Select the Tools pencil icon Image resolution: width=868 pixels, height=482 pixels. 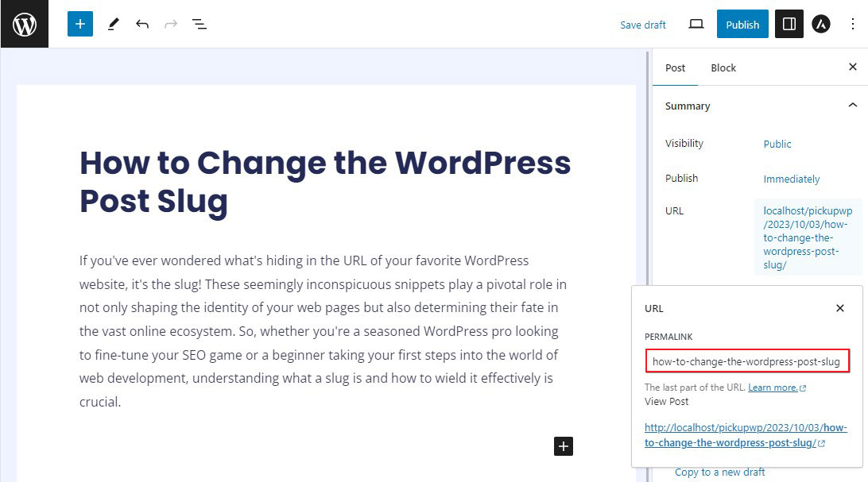pos(114,24)
